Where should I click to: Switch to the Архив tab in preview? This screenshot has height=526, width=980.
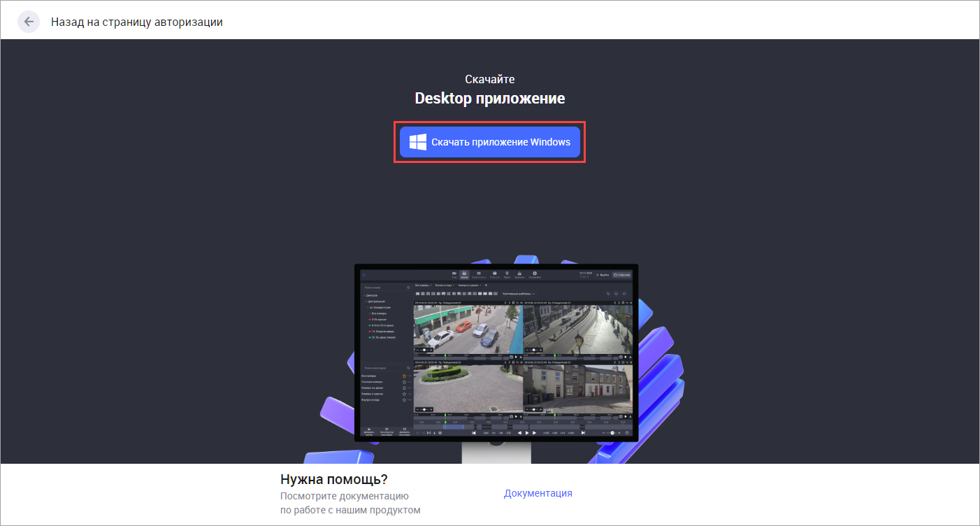point(464,275)
